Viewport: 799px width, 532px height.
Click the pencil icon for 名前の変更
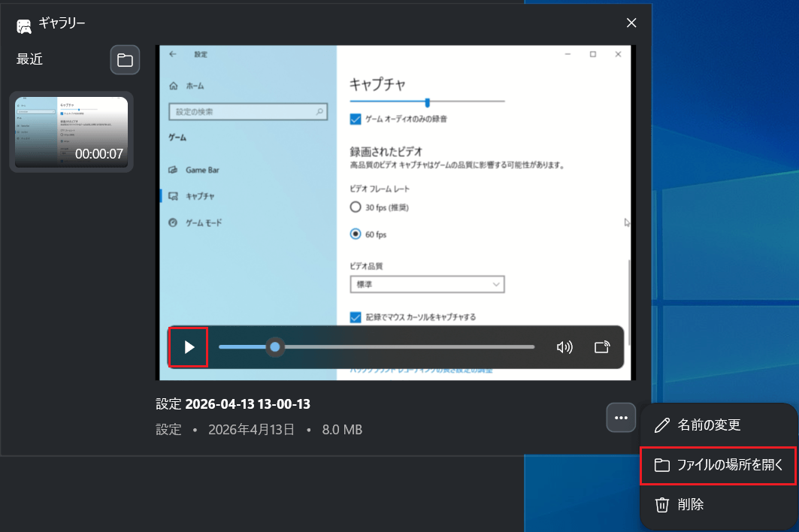661,425
